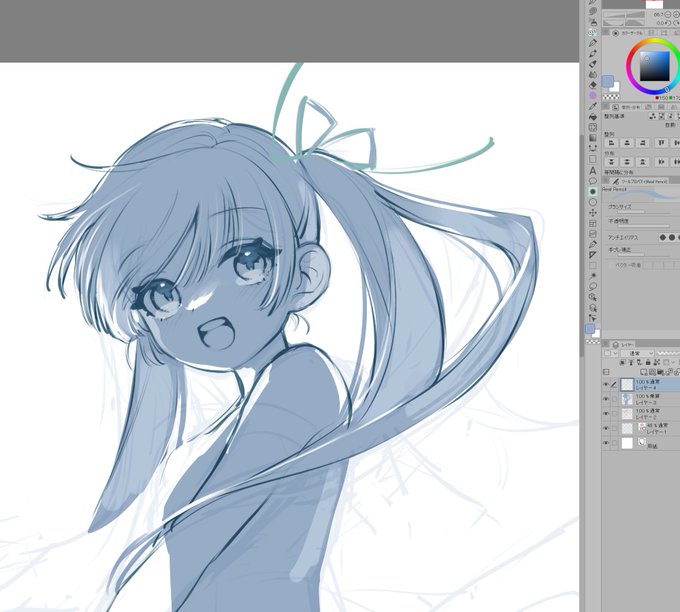Click the ブラシサイズ brush size slider
680x612 pixels.
click(644, 212)
